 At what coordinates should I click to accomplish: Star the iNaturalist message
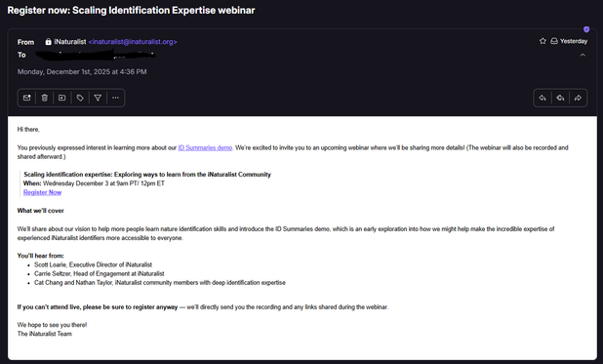[543, 41]
